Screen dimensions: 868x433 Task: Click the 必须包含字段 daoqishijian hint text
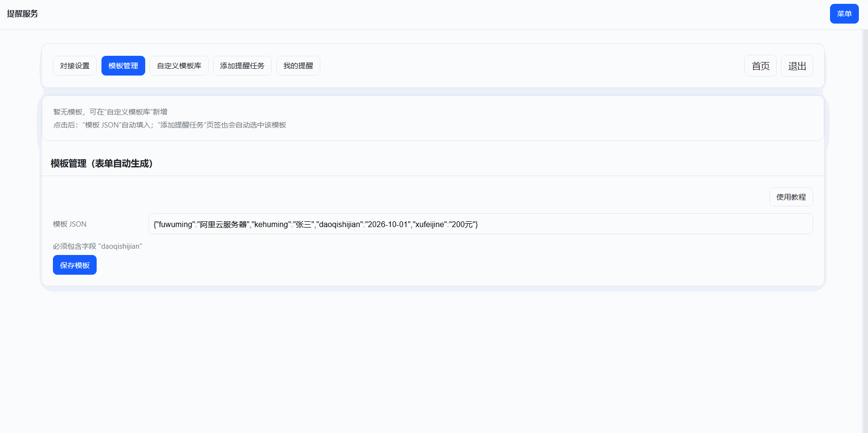pos(98,246)
